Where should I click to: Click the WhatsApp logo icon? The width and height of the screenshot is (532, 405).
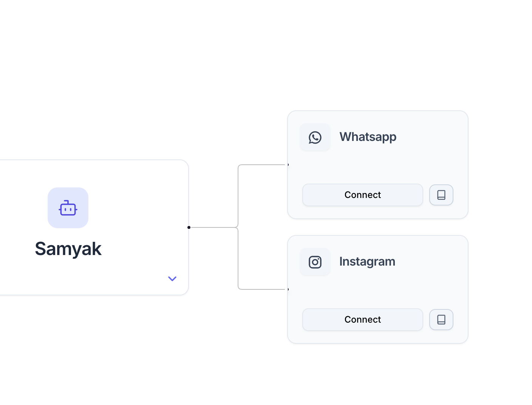coord(315,137)
